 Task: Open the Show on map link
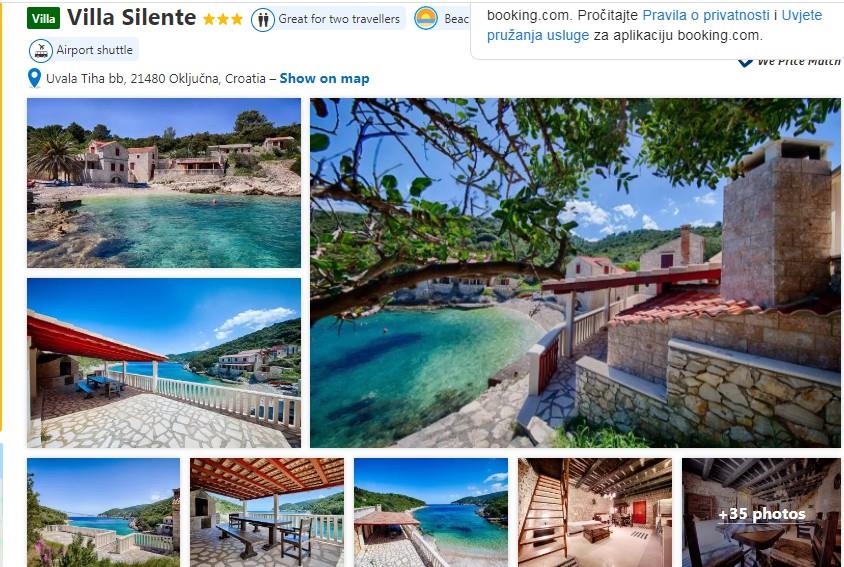coord(324,79)
